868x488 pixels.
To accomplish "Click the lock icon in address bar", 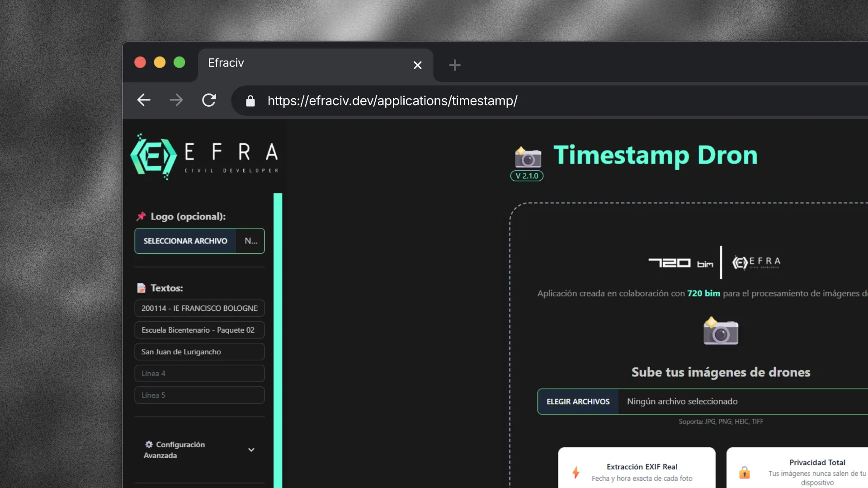I will tap(250, 101).
